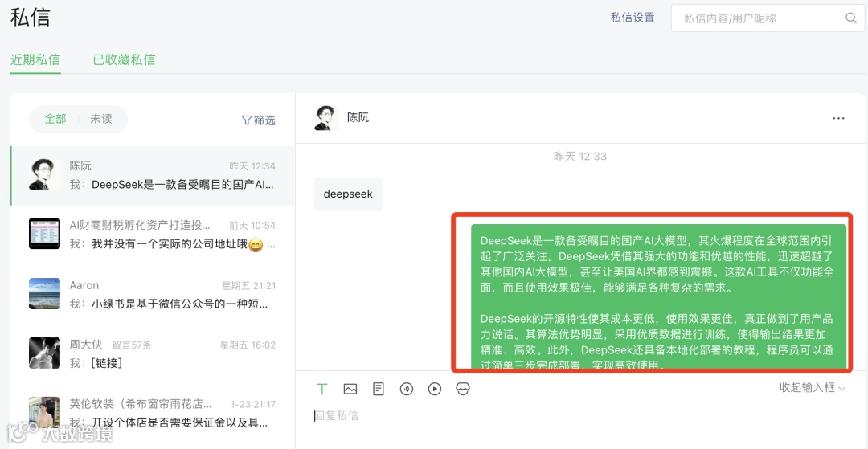The image size is (868, 449).
Task: Select the 全部 filter toggle
Action: coord(55,119)
